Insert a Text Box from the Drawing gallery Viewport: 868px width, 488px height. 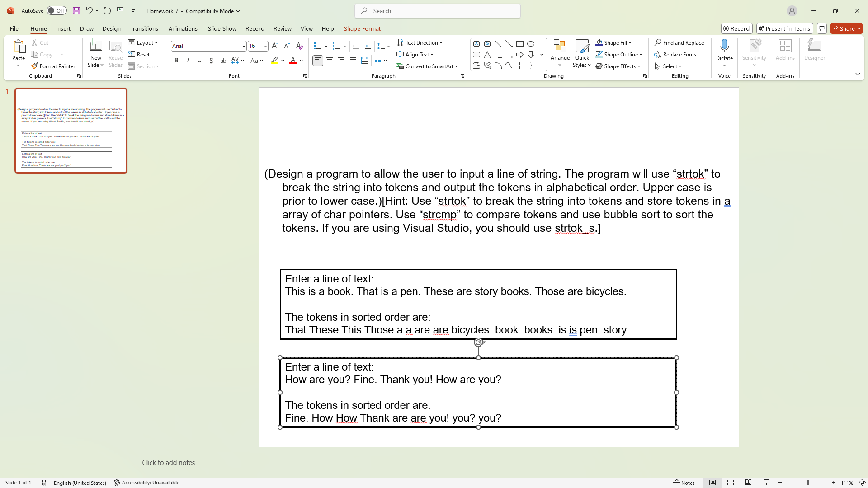tap(476, 43)
